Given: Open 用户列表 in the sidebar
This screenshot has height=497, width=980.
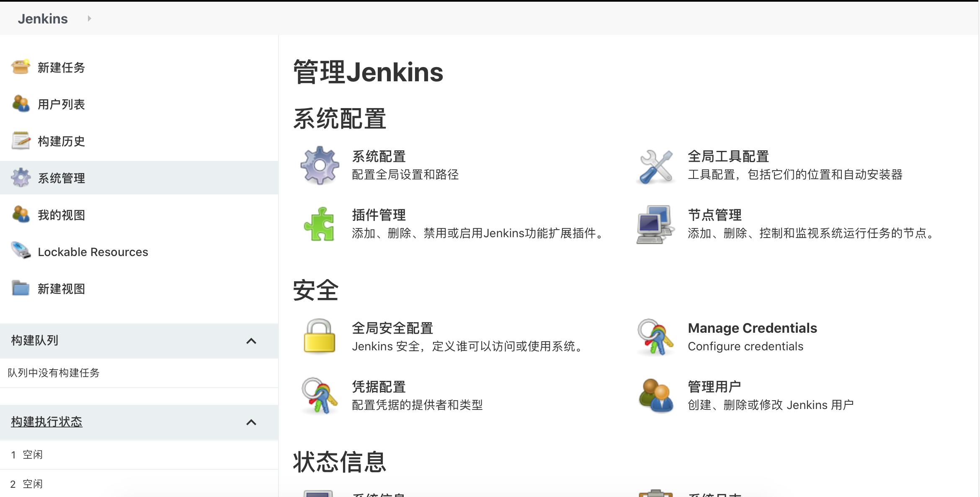Looking at the screenshot, I should pyautogui.click(x=61, y=104).
